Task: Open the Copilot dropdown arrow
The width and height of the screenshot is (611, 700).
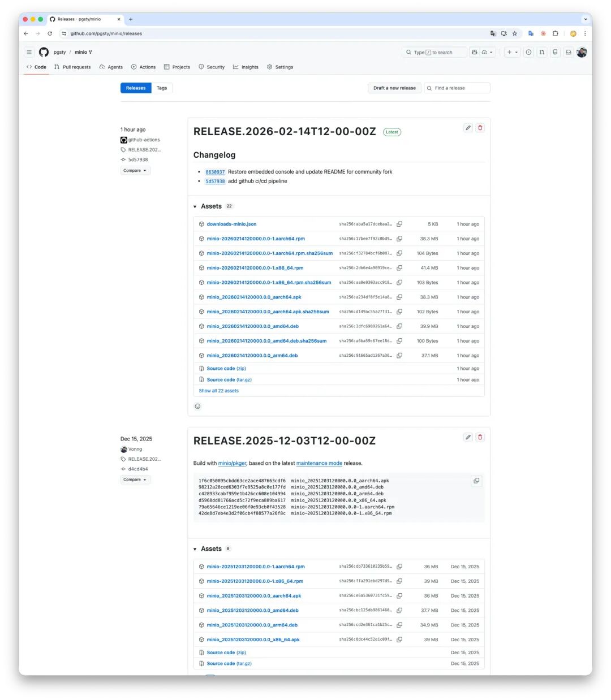Action: [488, 52]
